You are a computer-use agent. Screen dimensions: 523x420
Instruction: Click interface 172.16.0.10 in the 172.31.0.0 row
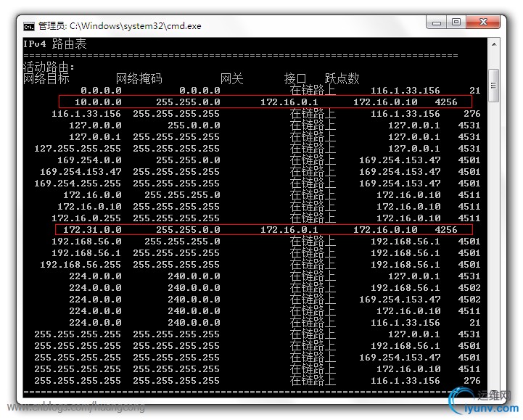point(385,230)
